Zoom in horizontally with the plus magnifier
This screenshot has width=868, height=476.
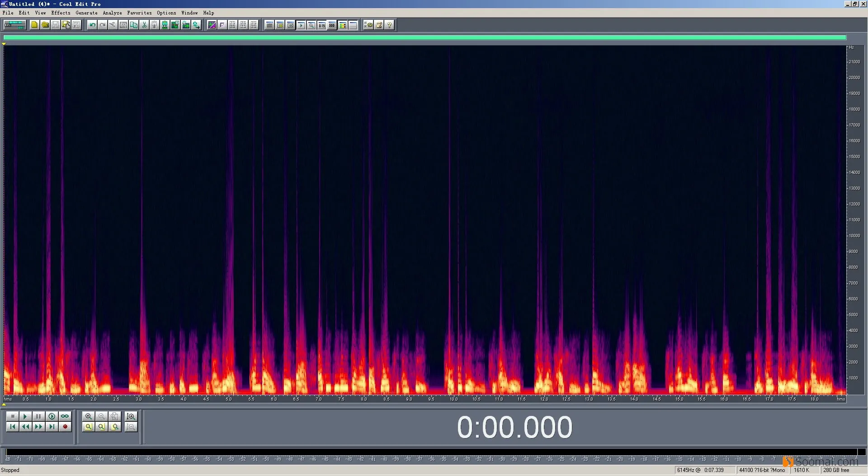point(89,416)
